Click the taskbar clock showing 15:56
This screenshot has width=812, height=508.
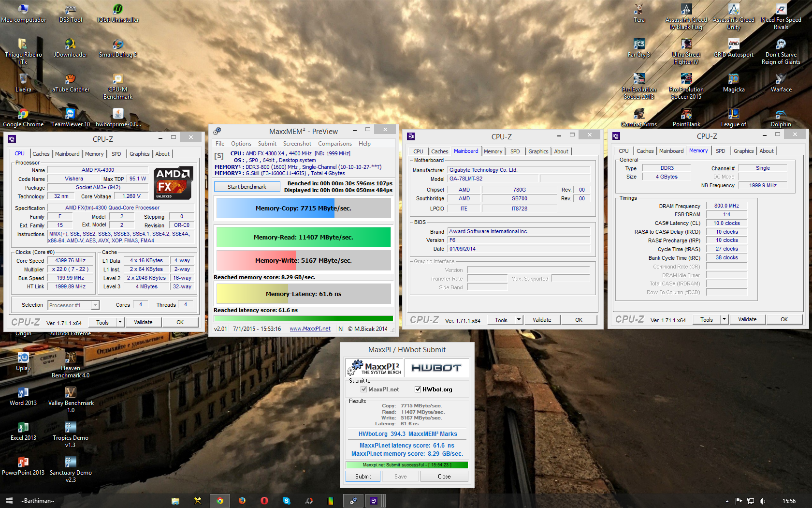tap(789, 501)
